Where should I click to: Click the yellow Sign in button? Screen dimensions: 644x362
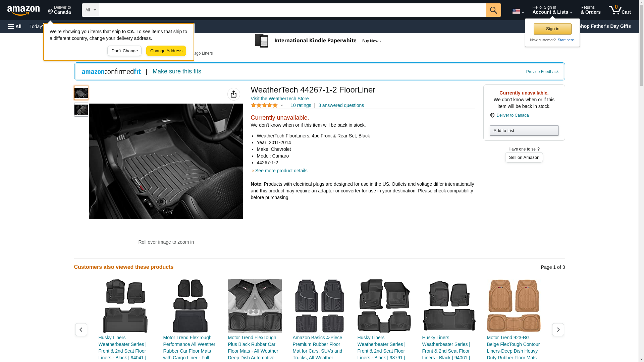pyautogui.click(x=552, y=29)
